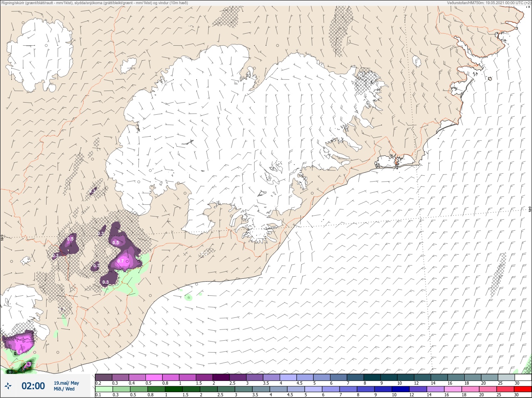
Task: Select the palest green 0.1 swatch in the lower legend row
Action: 104,389
